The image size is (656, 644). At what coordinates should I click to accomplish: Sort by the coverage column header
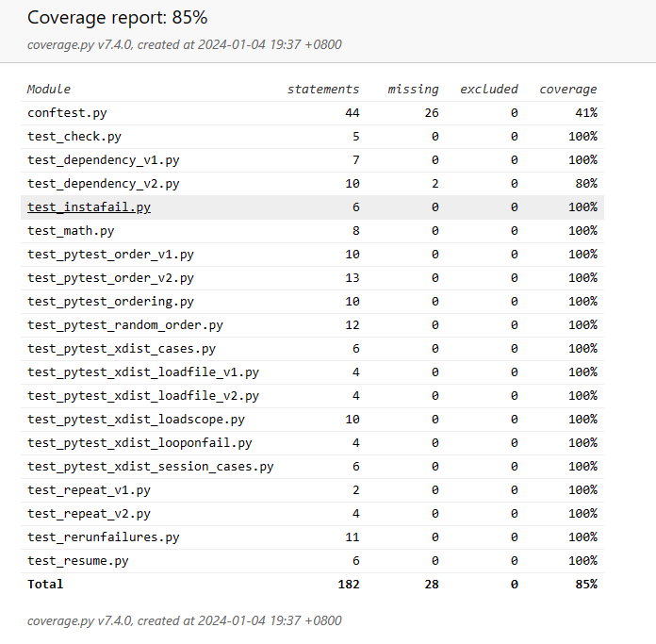click(567, 89)
